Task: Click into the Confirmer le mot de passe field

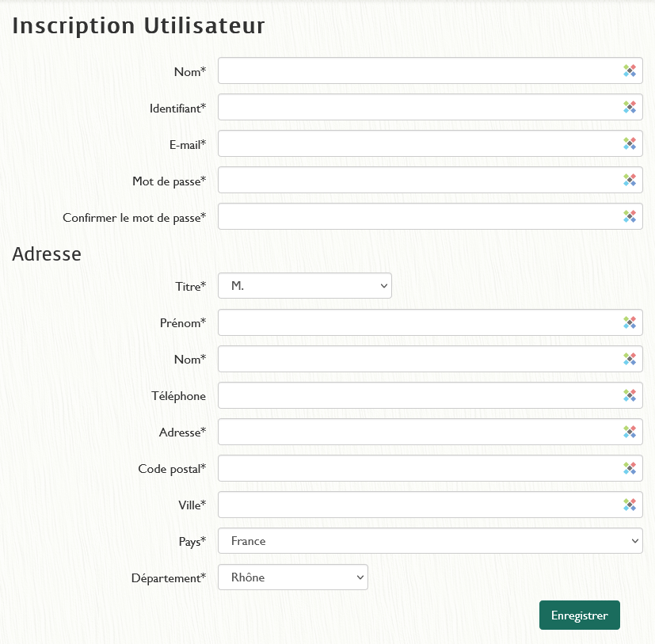Action: pyautogui.click(x=420, y=216)
